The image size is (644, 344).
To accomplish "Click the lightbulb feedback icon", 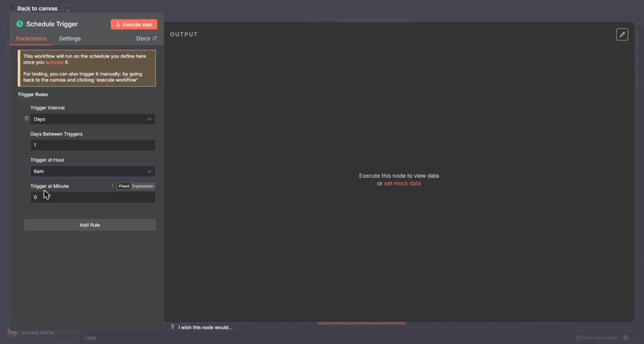I will coord(172,327).
